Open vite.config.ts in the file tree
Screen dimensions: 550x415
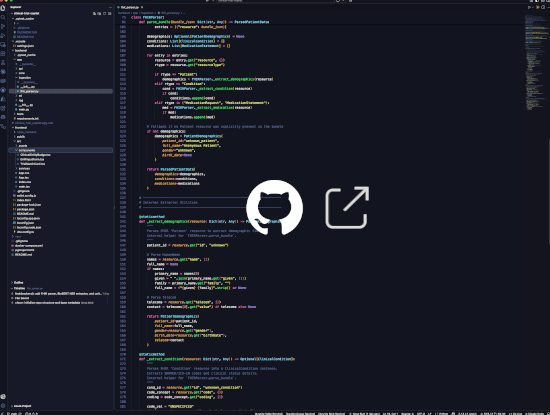[25, 232]
